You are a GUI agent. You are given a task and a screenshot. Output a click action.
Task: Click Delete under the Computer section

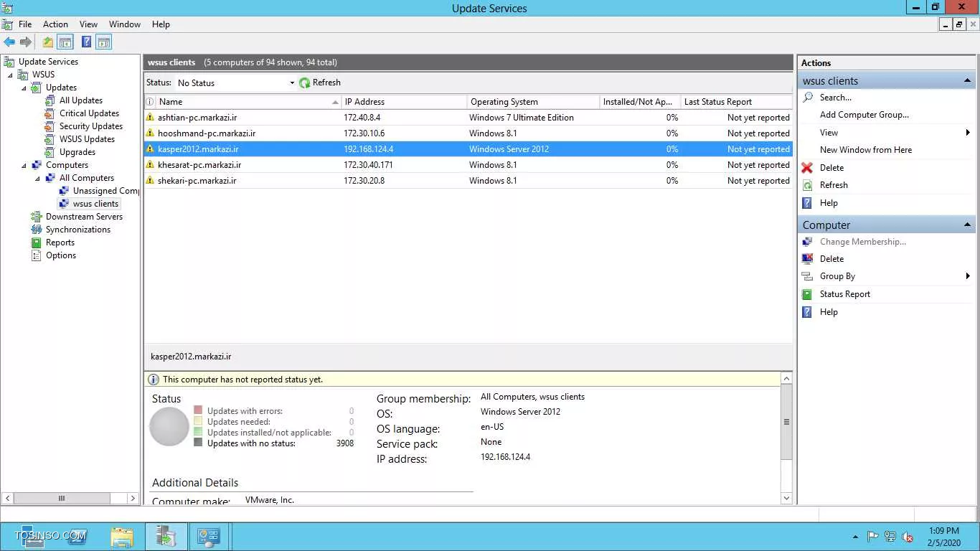(831, 259)
